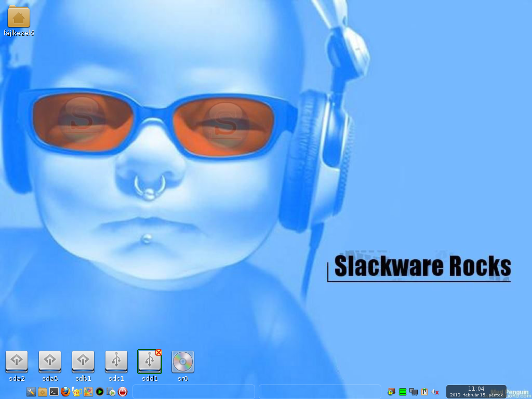Open the fájlkezelő desktop shortcut
The width and height of the screenshot is (532, 399).
coord(19,18)
